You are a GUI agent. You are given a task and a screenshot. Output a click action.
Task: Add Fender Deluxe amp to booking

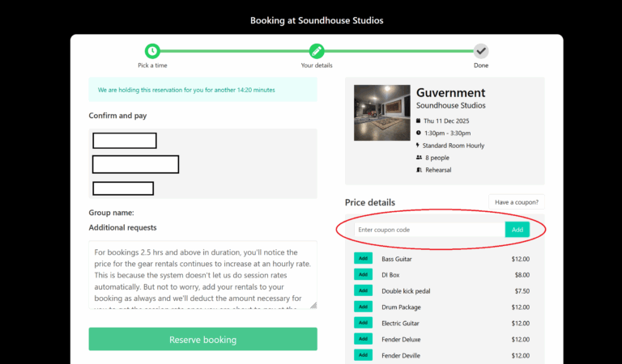363,339
